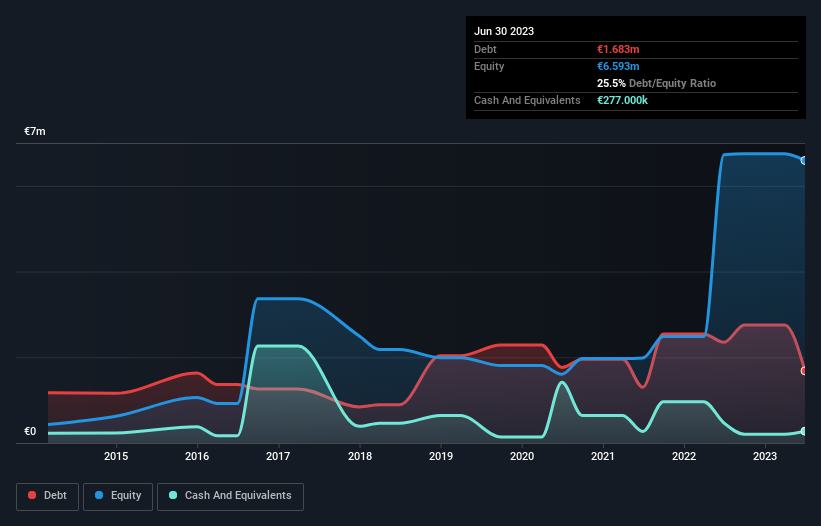821x526 pixels.
Task: Click the 2015 x-axis label
Action: (116, 456)
